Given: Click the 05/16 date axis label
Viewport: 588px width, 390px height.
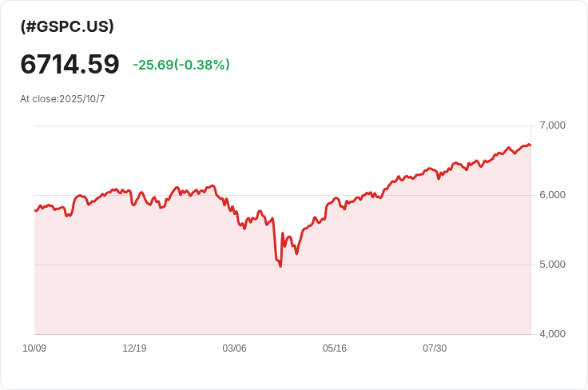Looking at the screenshot, I should pos(335,348).
